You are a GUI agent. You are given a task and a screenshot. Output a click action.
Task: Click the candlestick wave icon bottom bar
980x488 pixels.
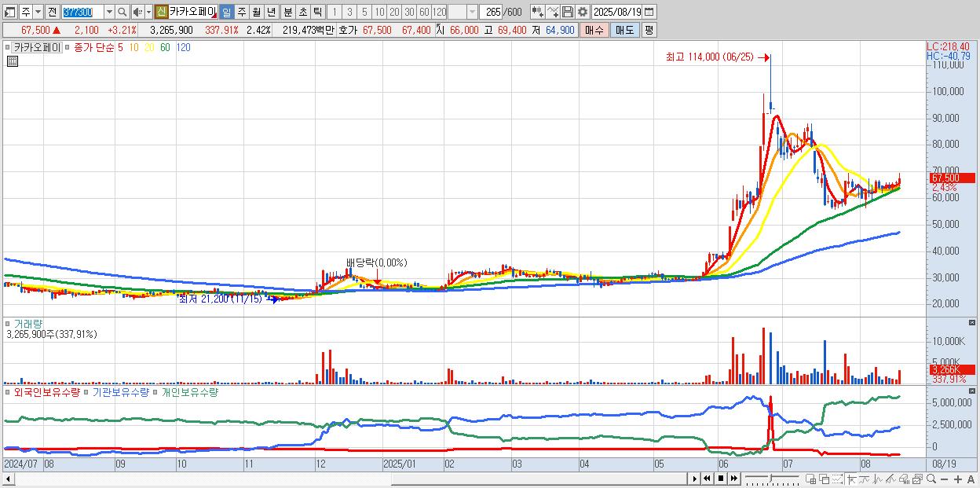(x=877, y=479)
